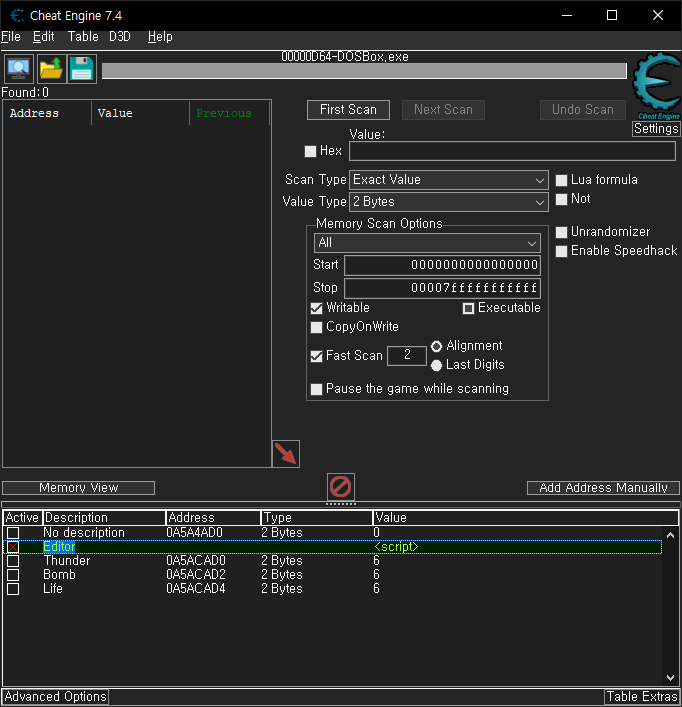This screenshot has height=707, width=682.
Task: Open the File menu
Action: (11, 37)
